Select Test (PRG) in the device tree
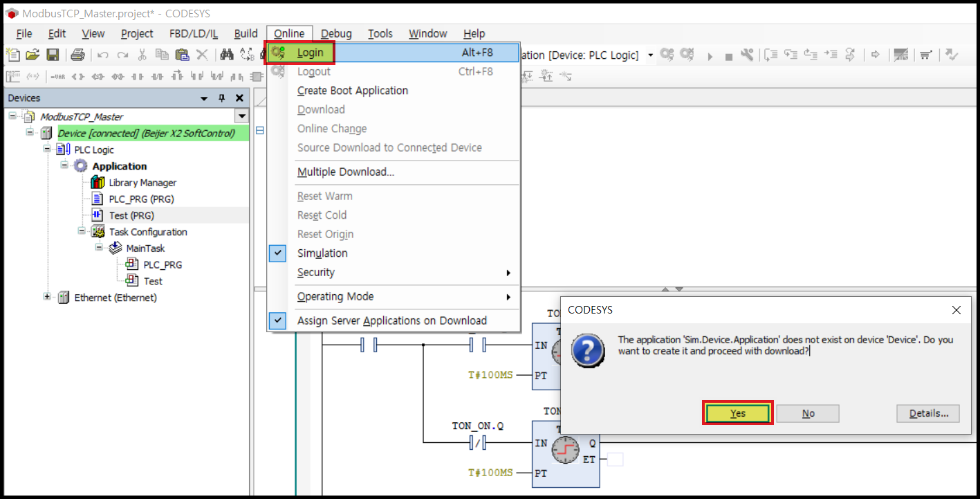 (131, 215)
